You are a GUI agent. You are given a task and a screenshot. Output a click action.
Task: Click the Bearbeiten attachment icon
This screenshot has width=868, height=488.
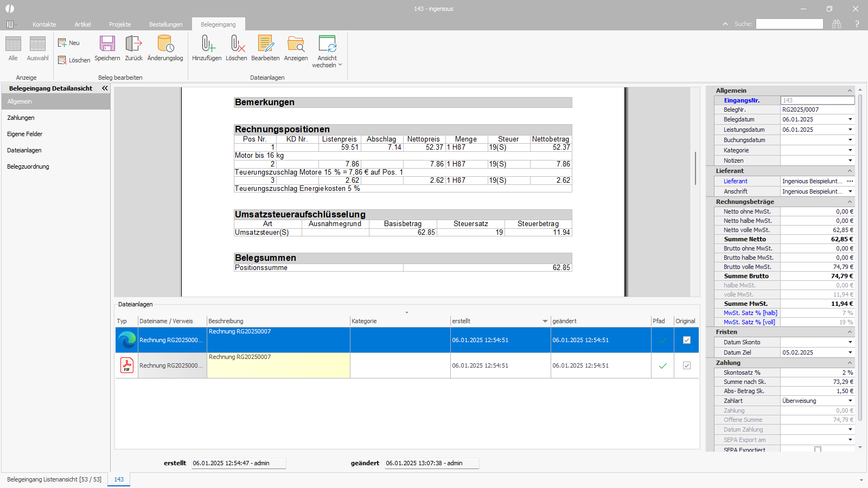(x=265, y=44)
